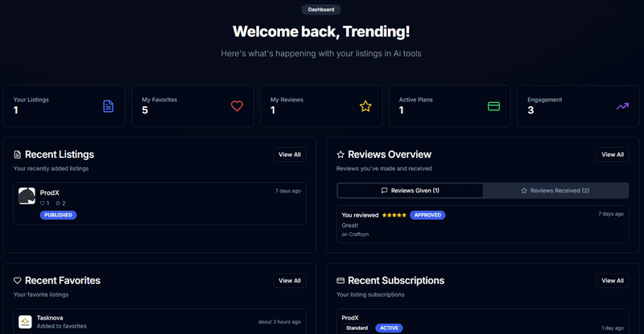
Task: View All in Reviews Overview
Action: tap(613, 155)
